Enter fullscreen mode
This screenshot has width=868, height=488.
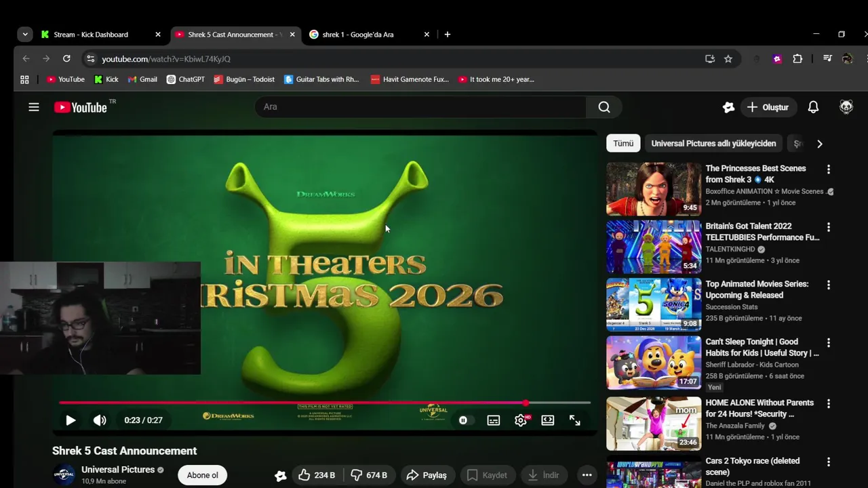(575, 420)
